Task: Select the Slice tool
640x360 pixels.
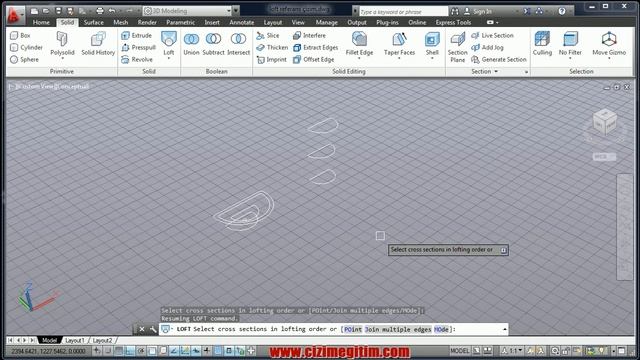Action: [268, 36]
